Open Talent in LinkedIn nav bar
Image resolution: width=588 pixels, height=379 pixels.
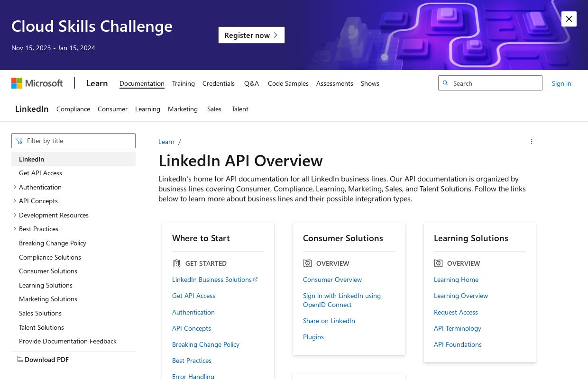[240, 109]
